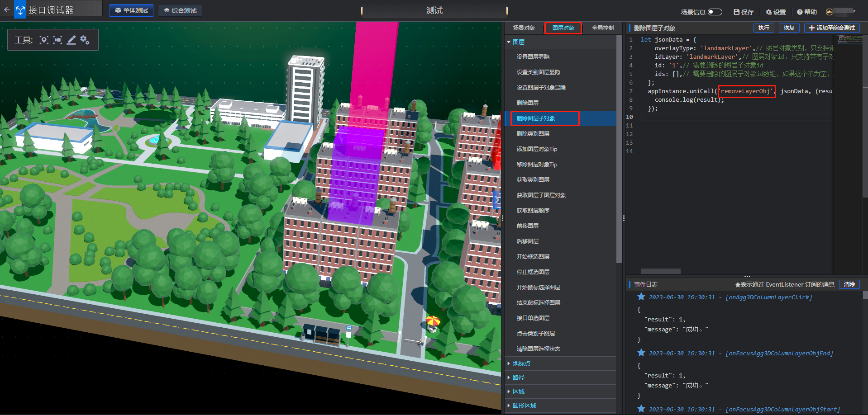The image size is (868, 415).
Task: Select 删除图层 item
Action: [560, 103]
